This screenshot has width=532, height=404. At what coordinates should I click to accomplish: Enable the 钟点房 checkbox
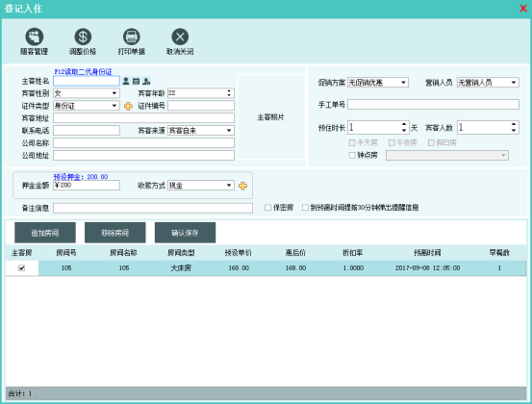[352, 156]
